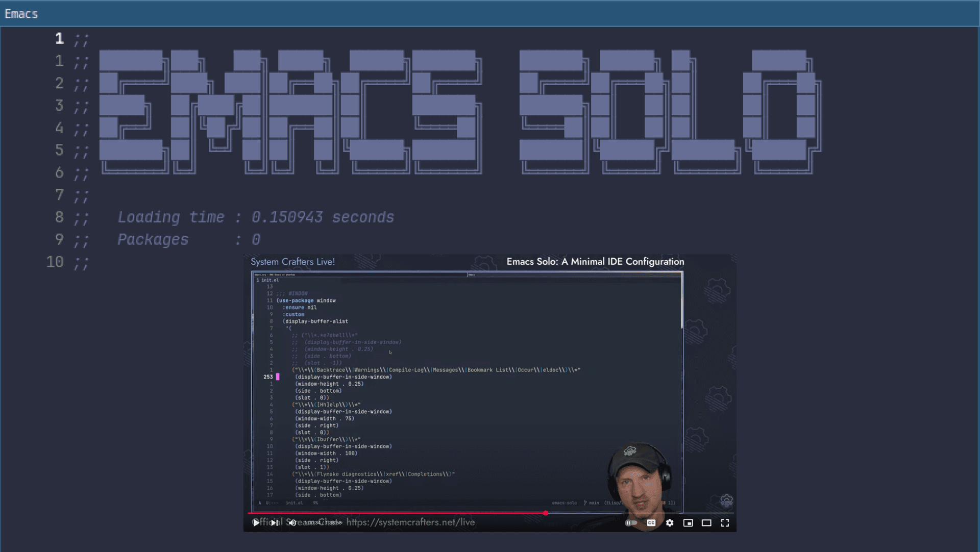Switch to theater mode

tap(707, 522)
